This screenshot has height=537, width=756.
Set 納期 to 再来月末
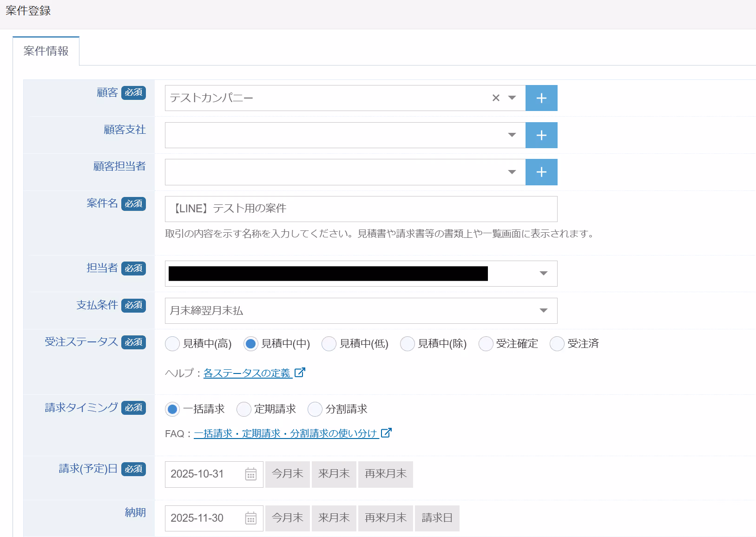(x=386, y=518)
